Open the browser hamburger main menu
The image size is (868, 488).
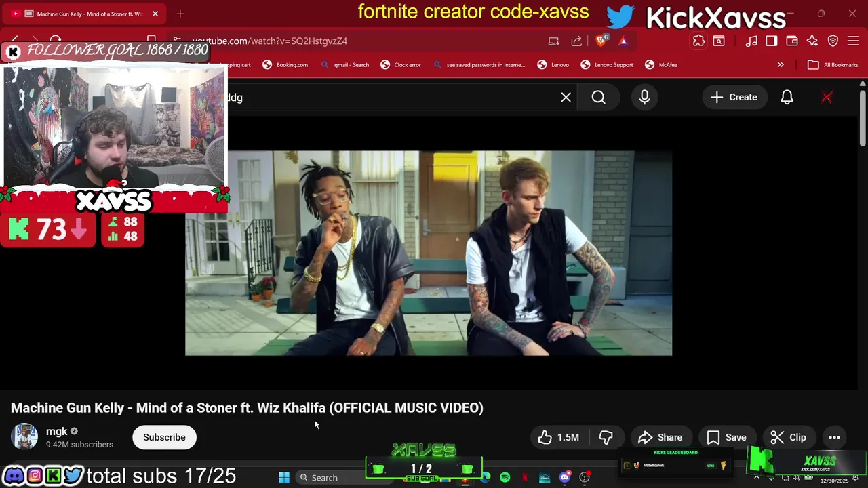[x=853, y=41]
